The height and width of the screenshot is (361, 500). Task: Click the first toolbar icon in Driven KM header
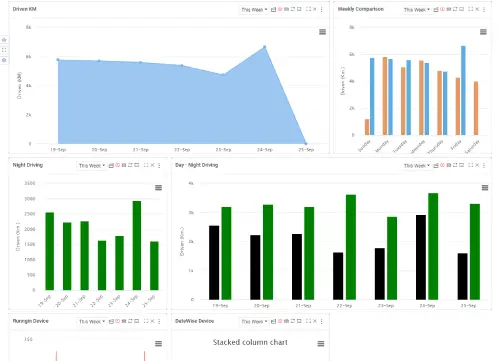pos(273,10)
